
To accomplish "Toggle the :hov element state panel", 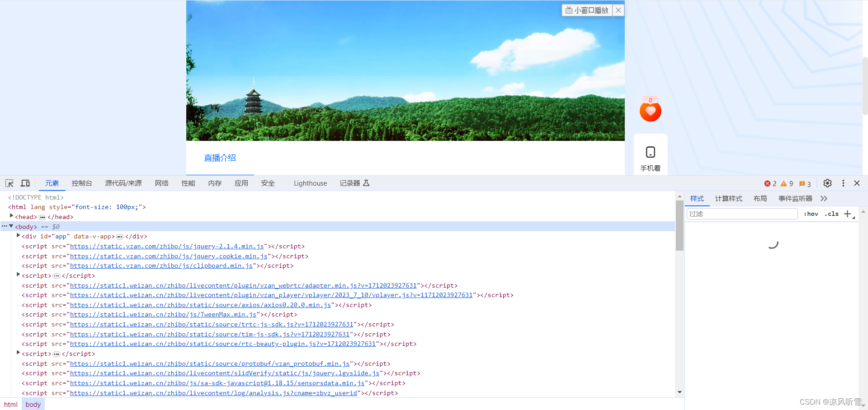I will point(811,214).
